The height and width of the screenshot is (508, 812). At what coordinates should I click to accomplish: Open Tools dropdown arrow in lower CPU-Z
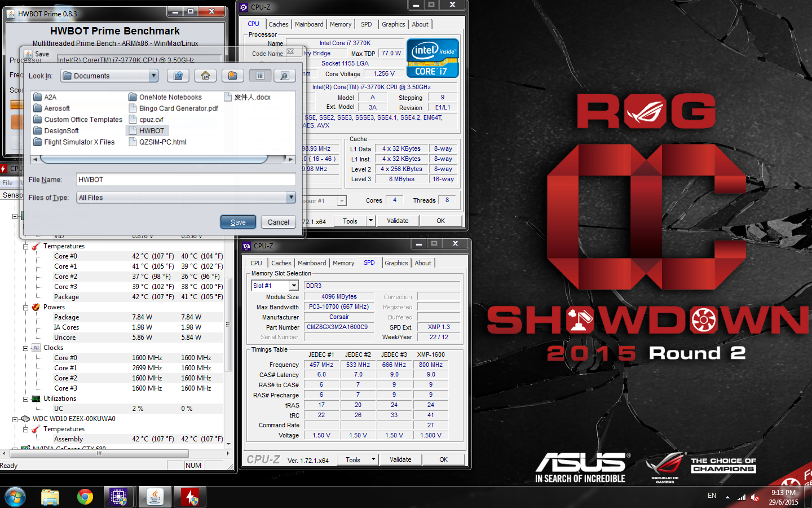(x=373, y=459)
